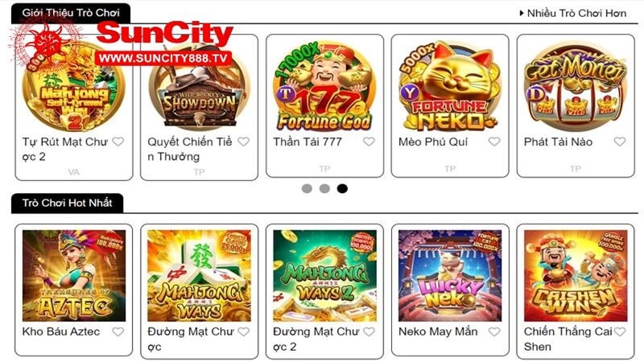Image resolution: width=644 pixels, height=362 pixels.
Task: Select the Trò Chơi Hot Nhất tab
Action: point(68,204)
